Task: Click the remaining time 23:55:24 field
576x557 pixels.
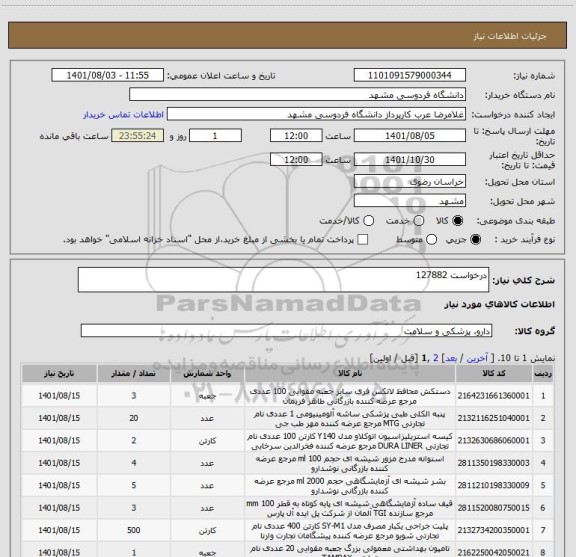Action: point(137,135)
